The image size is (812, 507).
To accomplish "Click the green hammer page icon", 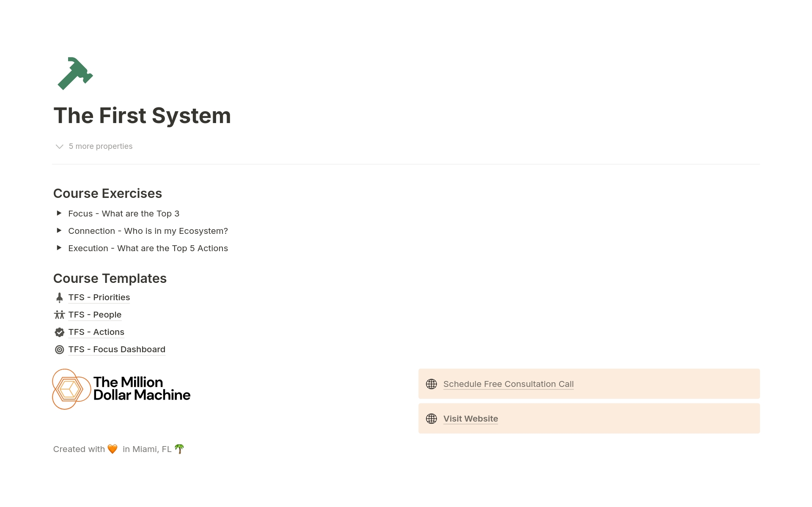I will [x=75, y=74].
